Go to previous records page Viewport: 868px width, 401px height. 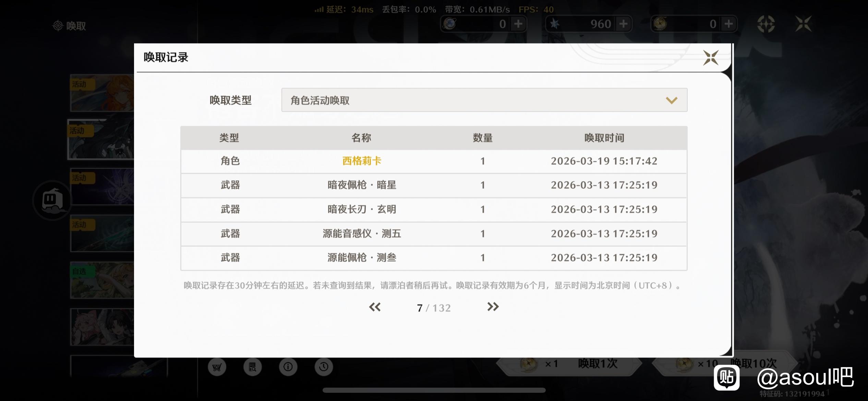tap(375, 307)
